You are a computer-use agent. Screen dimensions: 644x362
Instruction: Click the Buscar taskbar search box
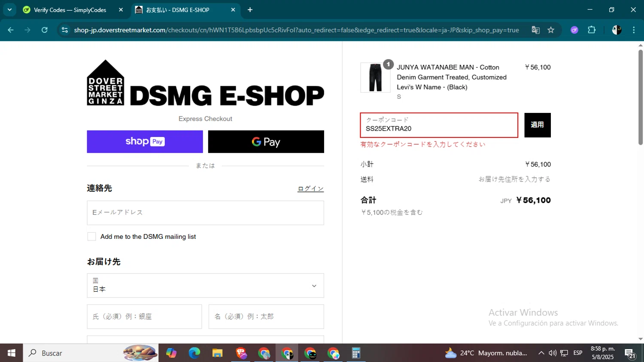point(91,353)
